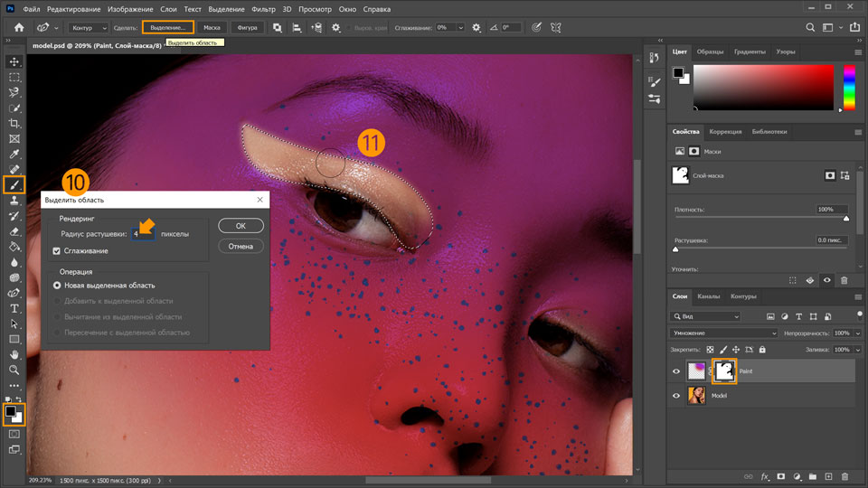Screen dimensions: 868x488
Task: Open path operations icon in options bar
Action: (x=278, y=28)
